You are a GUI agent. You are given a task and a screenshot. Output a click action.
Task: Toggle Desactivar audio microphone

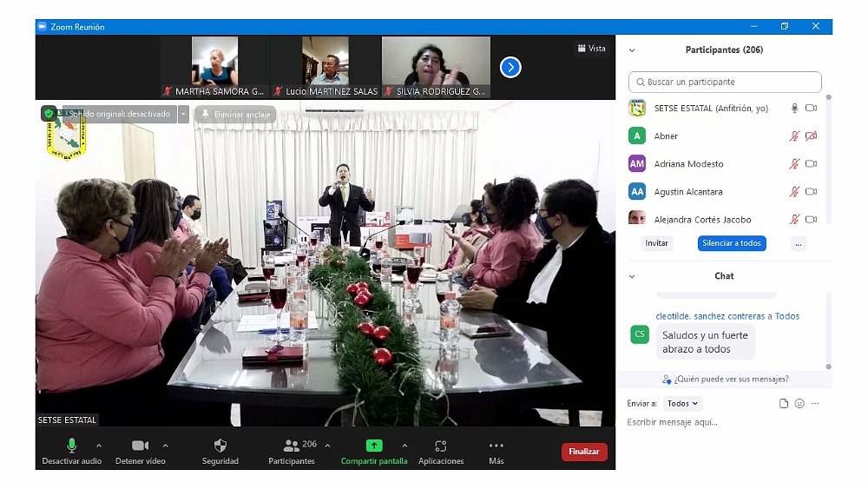click(x=72, y=446)
